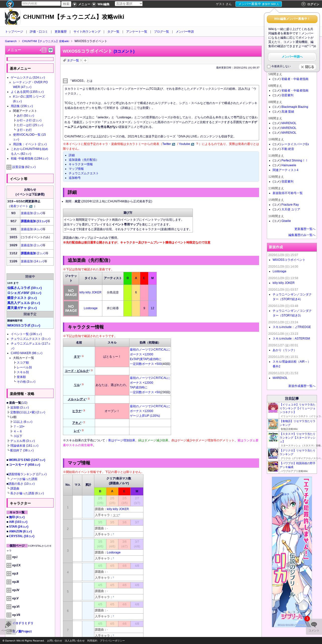Click the ジブリール anime banner ad

[x=292, y=552]
